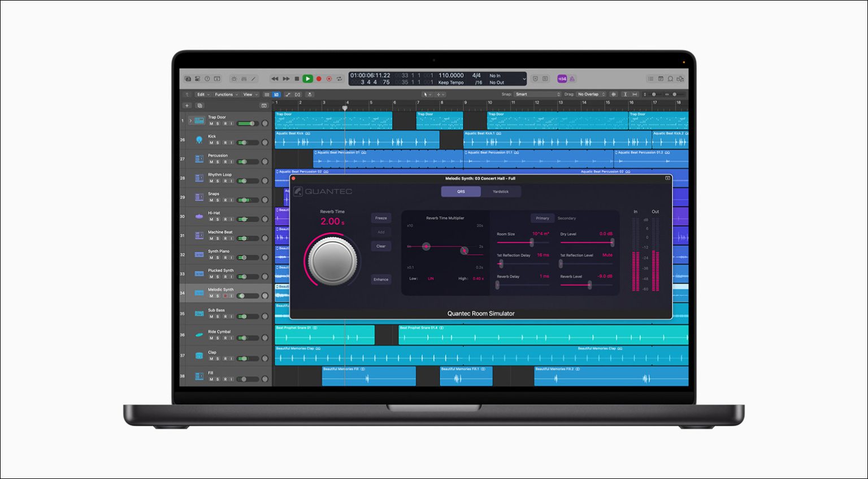Open the Drag No Overlap dropdown
Screen dimensions: 868x479
click(x=591, y=94)
